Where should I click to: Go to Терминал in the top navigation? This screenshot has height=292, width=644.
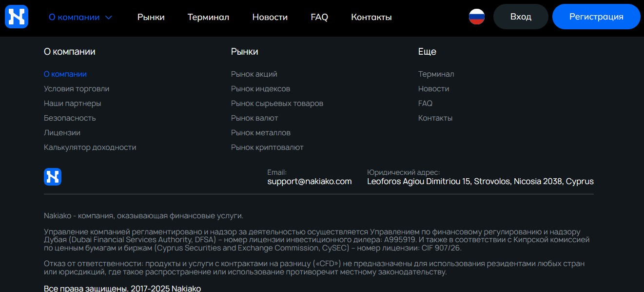pos(208,17)
